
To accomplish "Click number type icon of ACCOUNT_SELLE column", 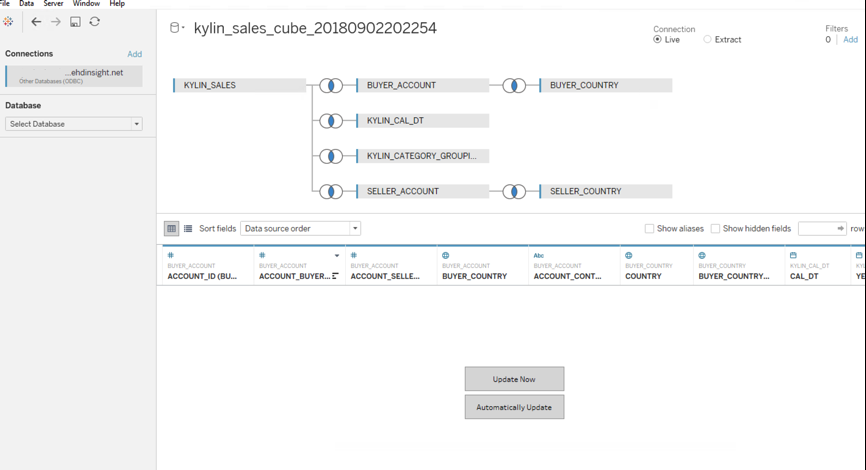I will pyautogui.click(x=354, y=255).
